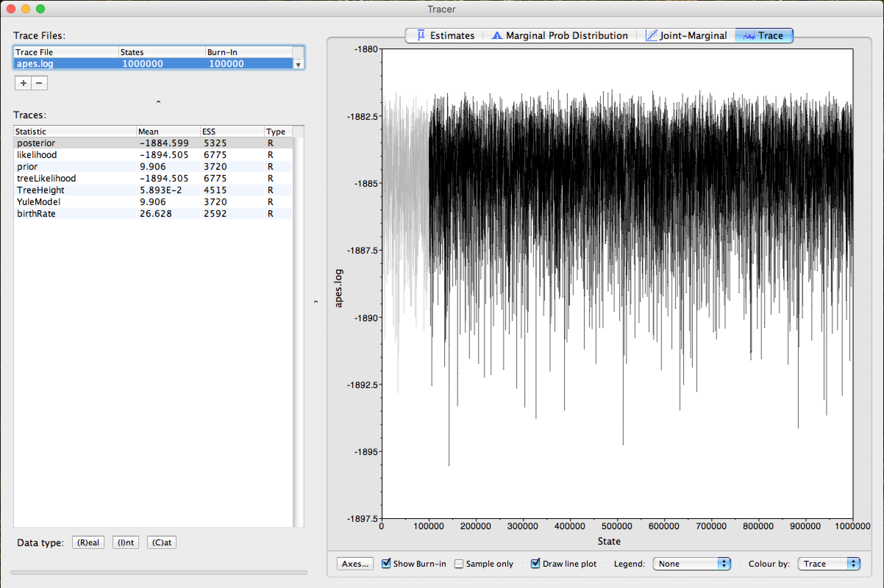884x588 pixels.
Task: Open the Colour by dropdown
Action: [828, 564]
